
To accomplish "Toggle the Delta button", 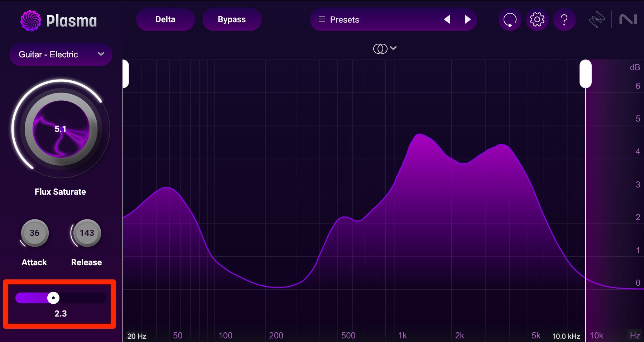I will 165,19.
